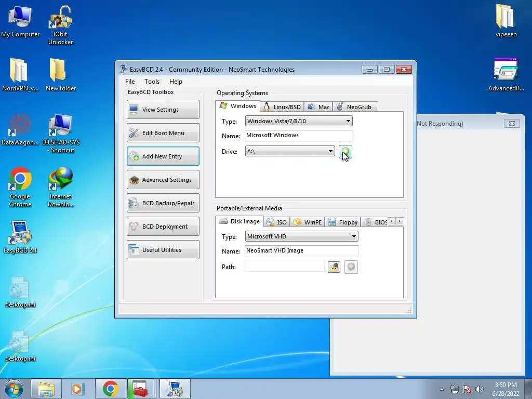Image resolution: width=532 pixels, height=399 pixels.
Task: Select the NordVPN folder icon
Action: 20,75
